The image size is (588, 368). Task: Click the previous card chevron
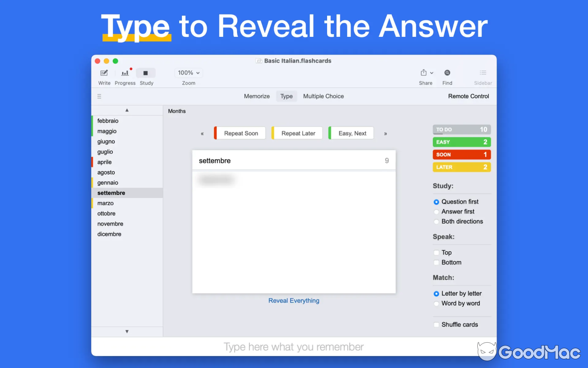pyautogui.click(x=202, y=133)
